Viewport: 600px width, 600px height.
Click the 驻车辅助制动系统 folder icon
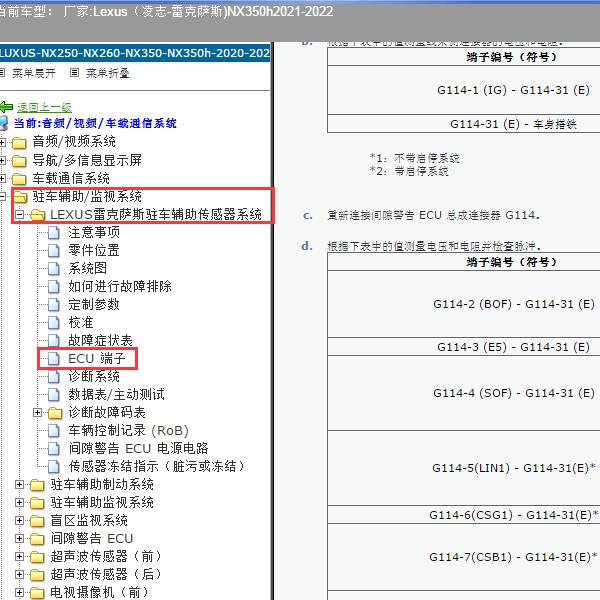[37, 485]
